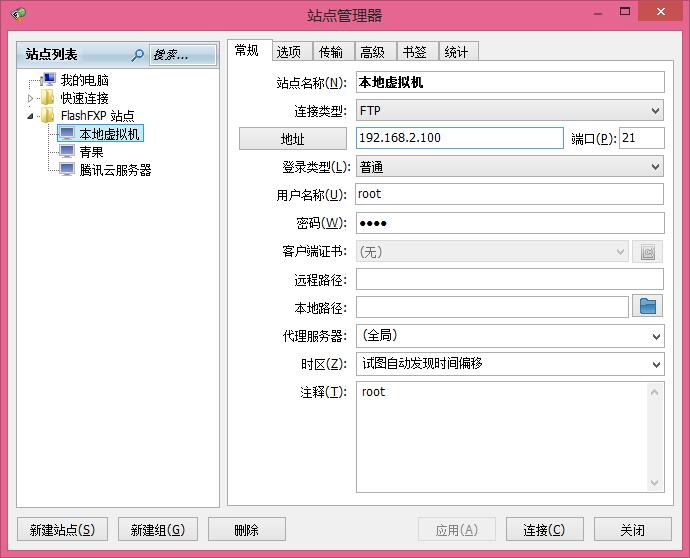Click the monitor icon beside 青果

(x=67, y=151)
